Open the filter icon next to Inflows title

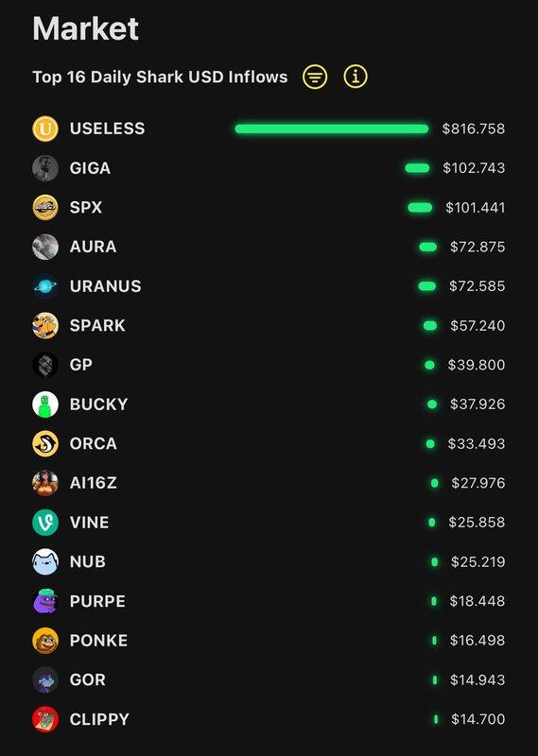click(x=315, y=77)
